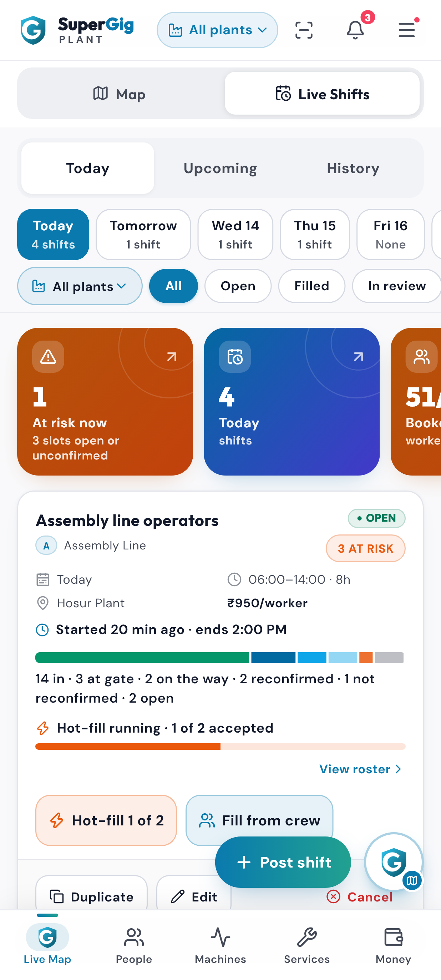This screenshot has height=980, width=441.
Task: Tap the clock icon beside 06:00–14:00
Action: [x=234, y=579]
